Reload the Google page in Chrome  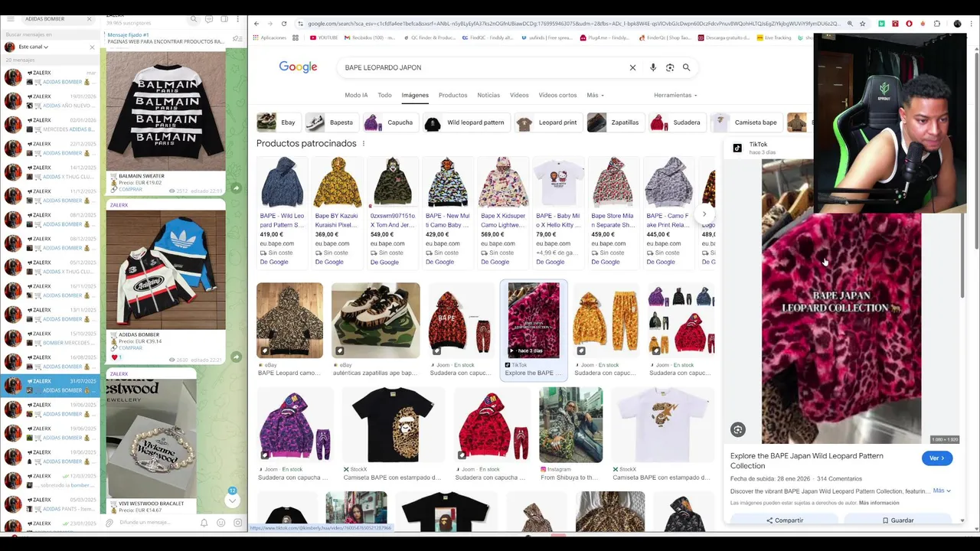point(284,24)
